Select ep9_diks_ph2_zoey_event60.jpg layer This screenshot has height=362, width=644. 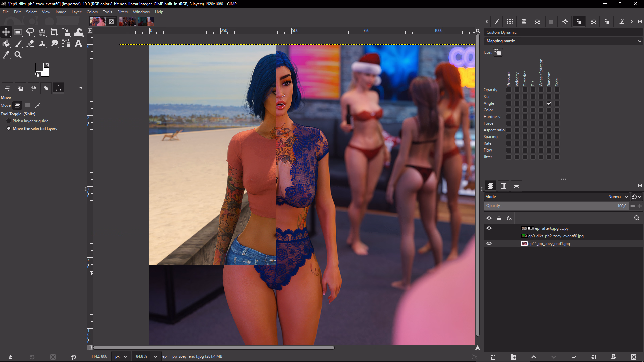[x=555, y=236]
